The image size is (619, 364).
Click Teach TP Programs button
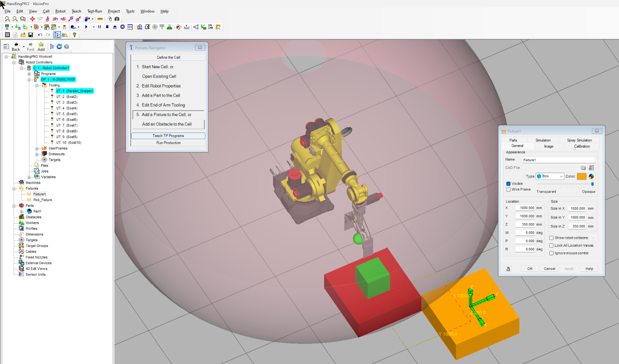pos(168,136)
